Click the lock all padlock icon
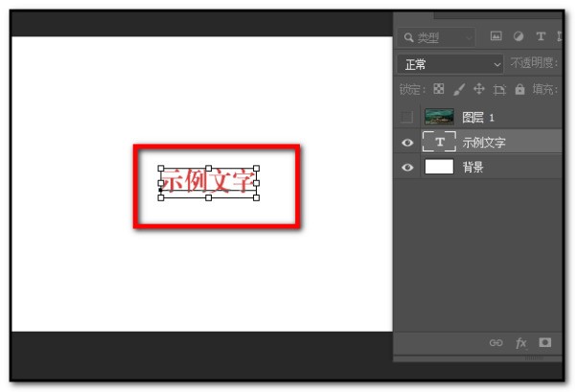The width and height of the screenshot is (575, 392). click(519, 89)
